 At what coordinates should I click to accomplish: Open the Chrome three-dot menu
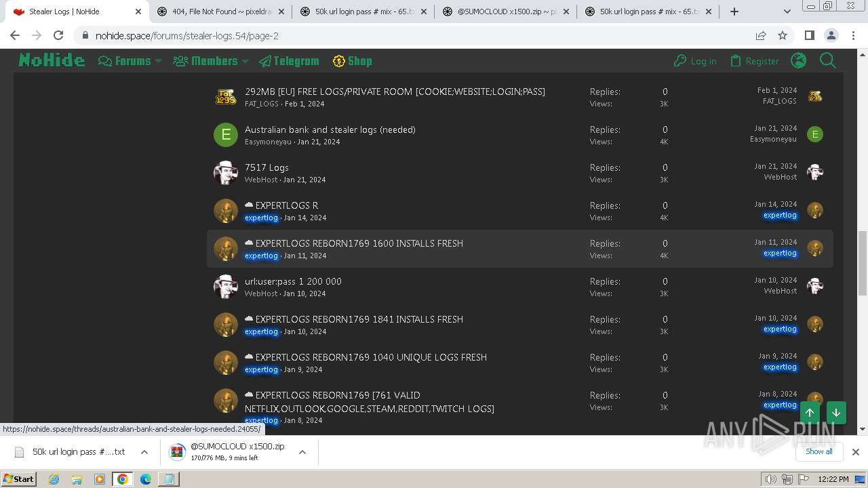tap(852, 35)
